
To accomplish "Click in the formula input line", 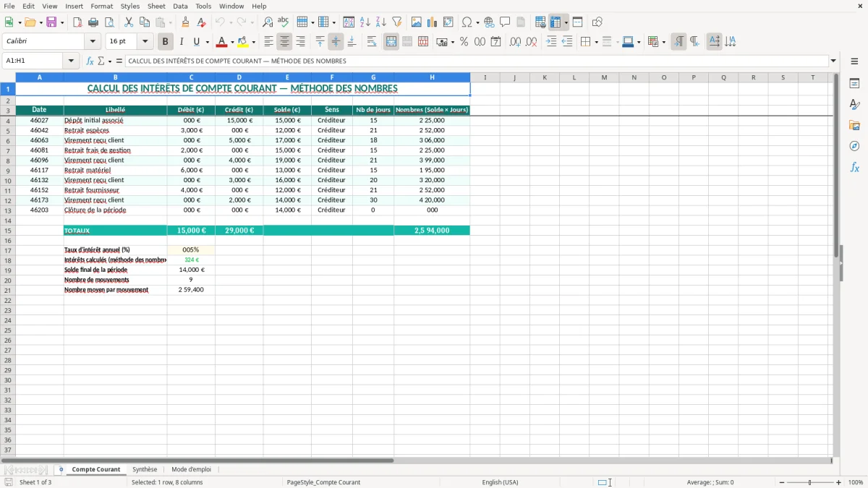I will 477,61.
